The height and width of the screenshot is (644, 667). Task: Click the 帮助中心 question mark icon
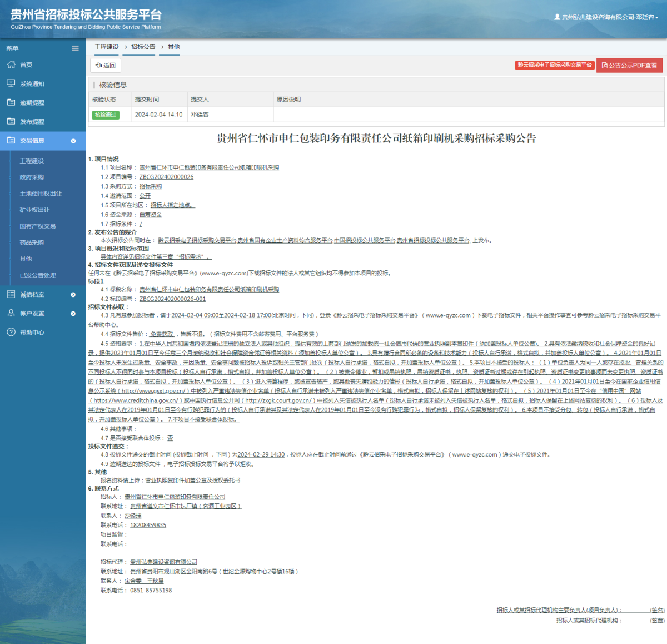[11, 332]
